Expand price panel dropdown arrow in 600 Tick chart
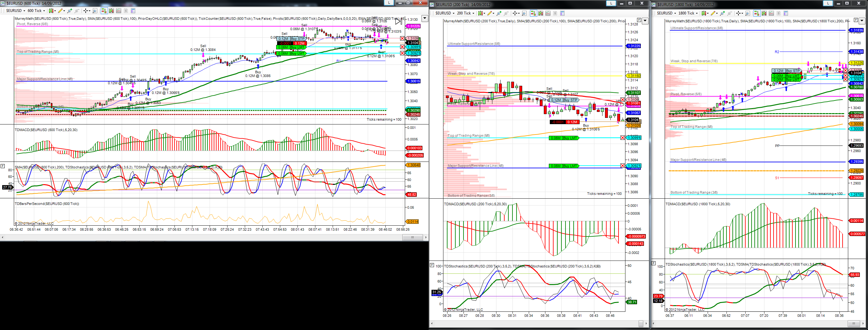Screen dimensions: 868x330 [x=425, y=19]
